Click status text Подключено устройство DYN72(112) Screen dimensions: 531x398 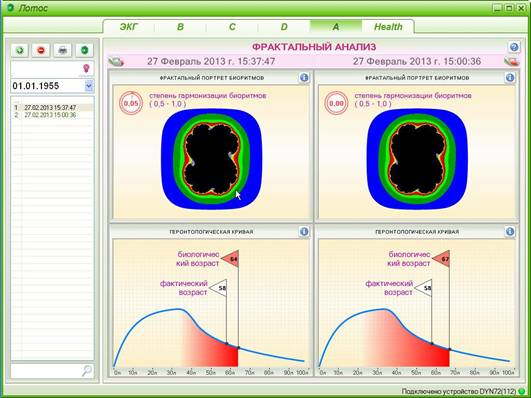459,392
